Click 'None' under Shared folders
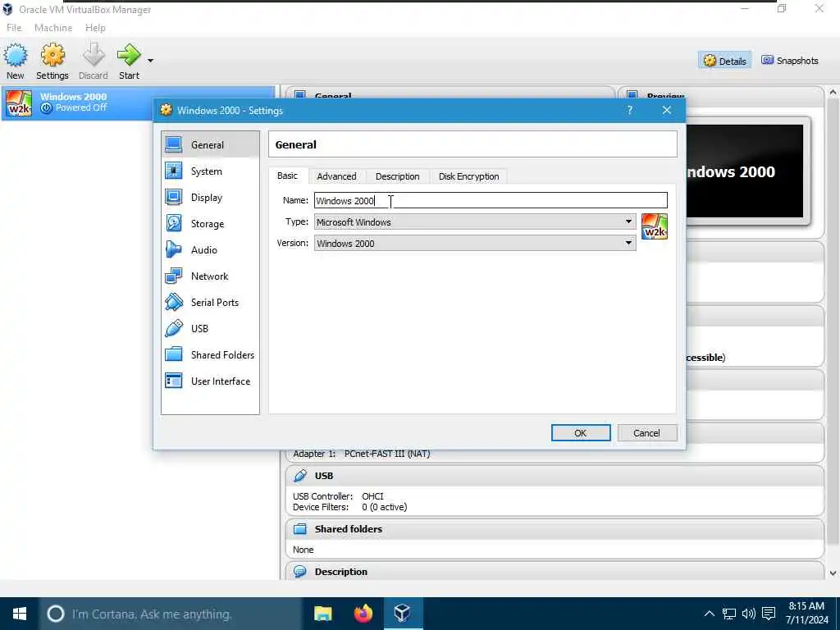This screenshot has height=630, width=840. [304, 550]
